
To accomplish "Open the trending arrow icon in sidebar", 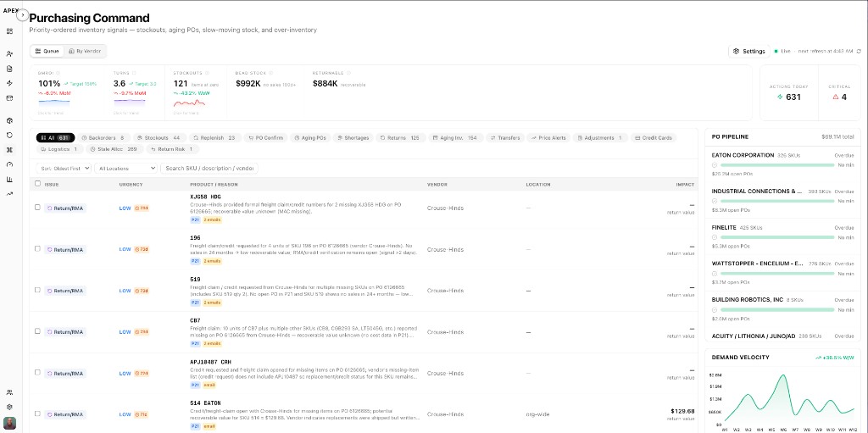I will tap(9, 194).
